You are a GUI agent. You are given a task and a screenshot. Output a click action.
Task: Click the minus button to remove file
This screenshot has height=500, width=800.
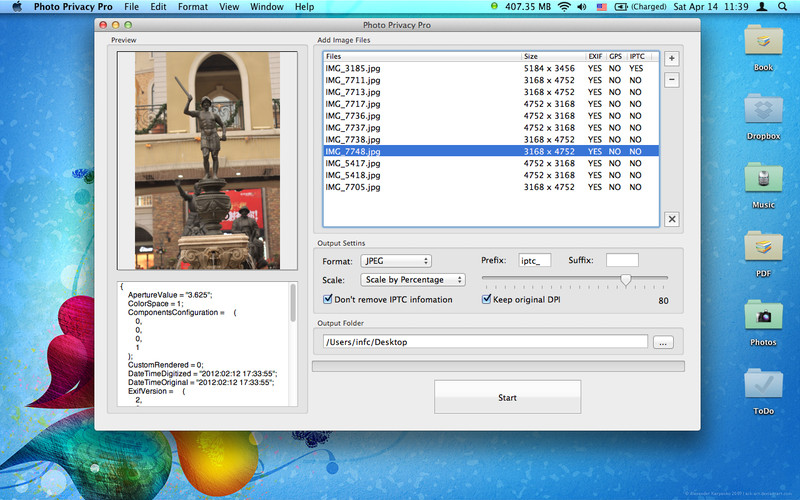(x=671, y=79)
